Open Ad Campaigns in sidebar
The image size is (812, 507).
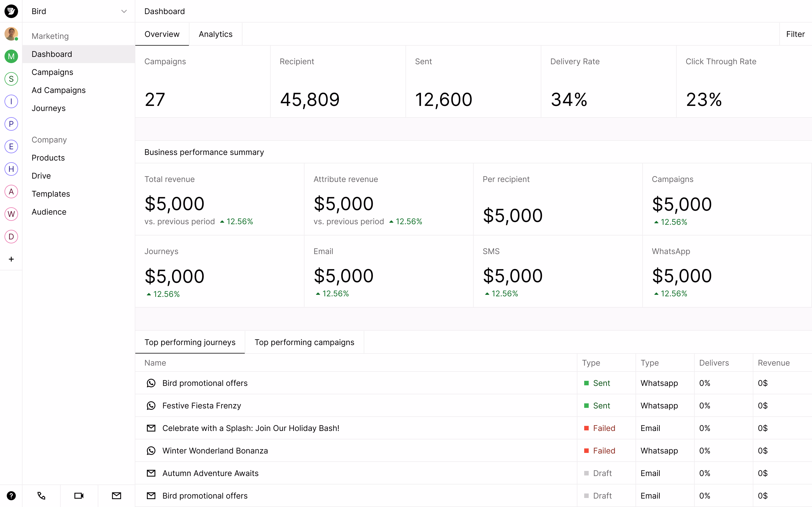pyautogui.click(x=58, y=90)
